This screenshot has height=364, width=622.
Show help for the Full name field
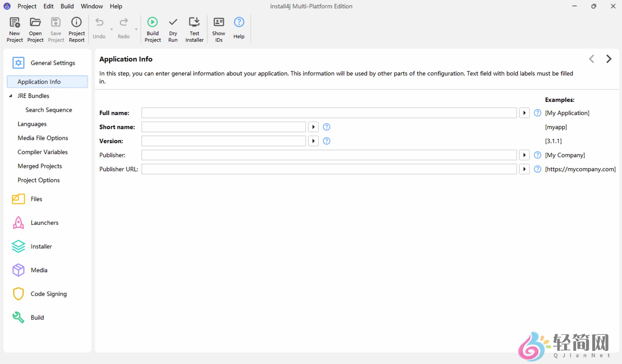[537, 113]
